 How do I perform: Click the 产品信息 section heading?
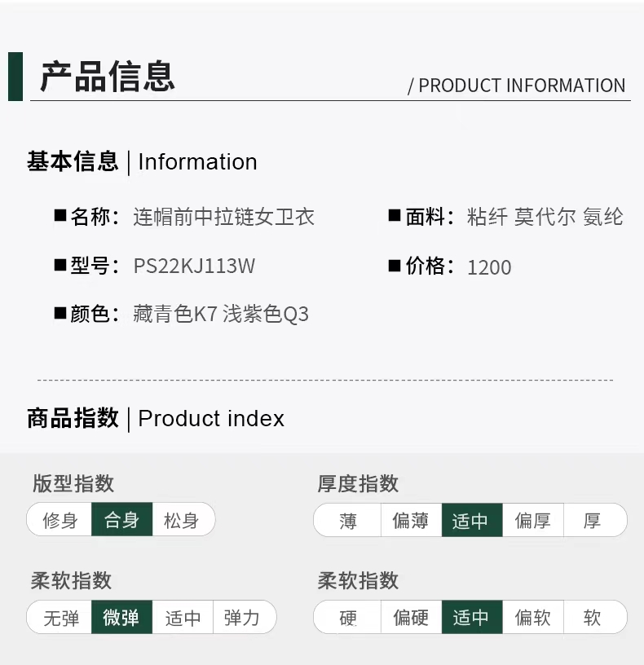[108, 76]
